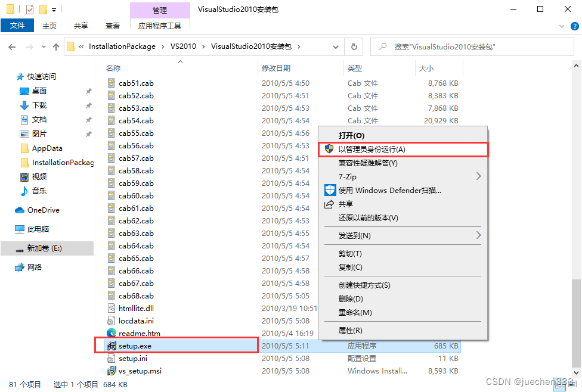Open the 查看 ribbon tab
The image size is (582, 392).
[x=113, y=26]
